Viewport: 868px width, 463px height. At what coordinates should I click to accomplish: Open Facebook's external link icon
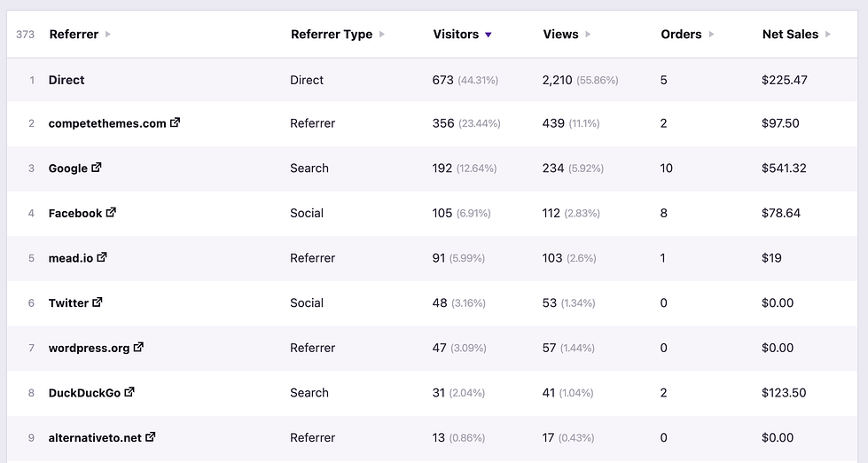coord(111,213)
